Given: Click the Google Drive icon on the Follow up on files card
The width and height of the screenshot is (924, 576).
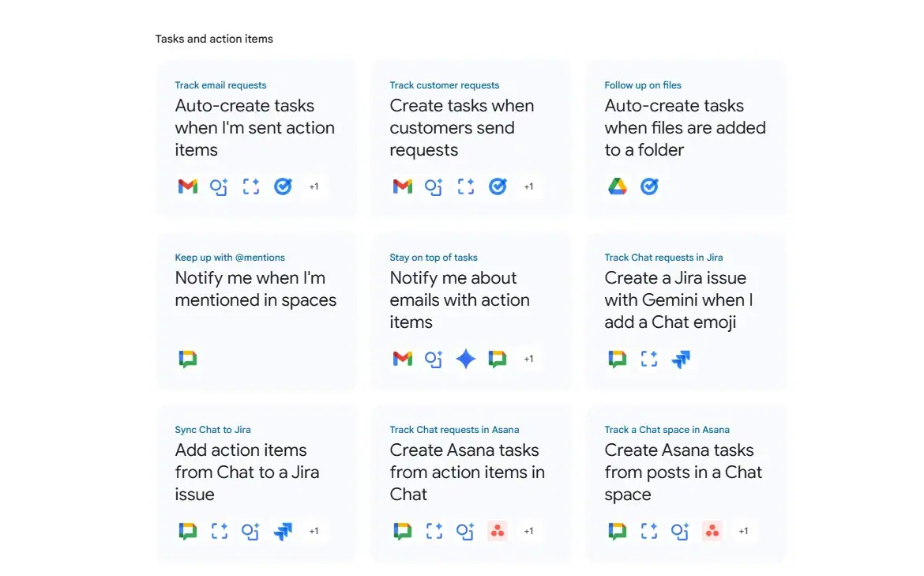Looking at the screenshot, I should pyautogui.click(x=616, y=186).
